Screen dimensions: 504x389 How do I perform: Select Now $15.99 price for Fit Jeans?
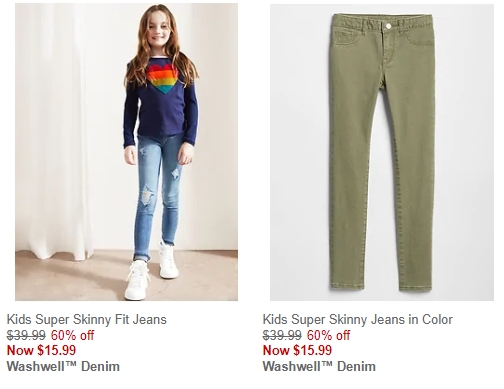(41, 350)
